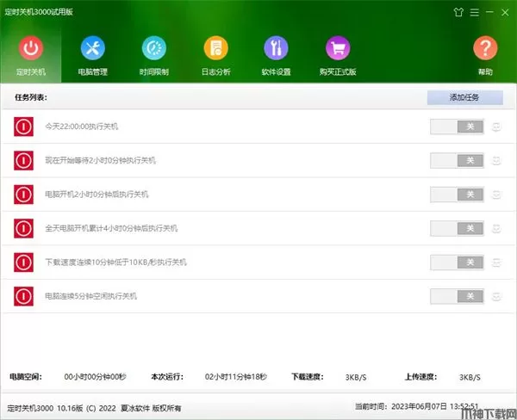Open options icon for 下载速度连续10分钟 task
Image resolution: width=517 pixels, height=420 pixels.
point(496,262)
